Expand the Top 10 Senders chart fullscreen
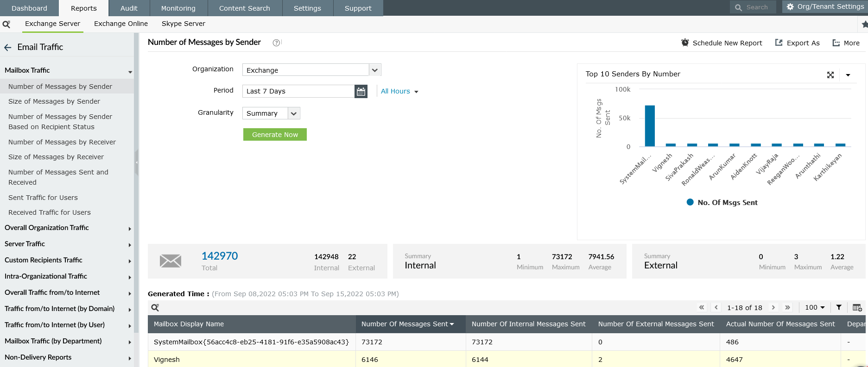This screenshot has height=367, width=868. tap(830, 75)
